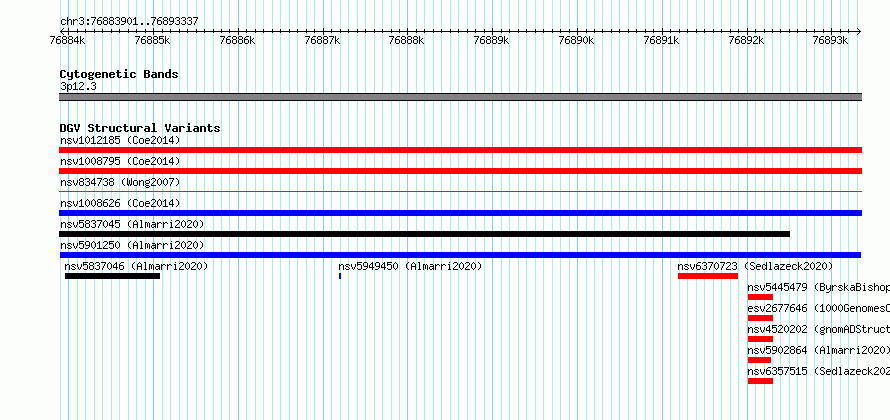
Task: Click the DGV Structural Variants track title
Action: (x=140, y=128)
